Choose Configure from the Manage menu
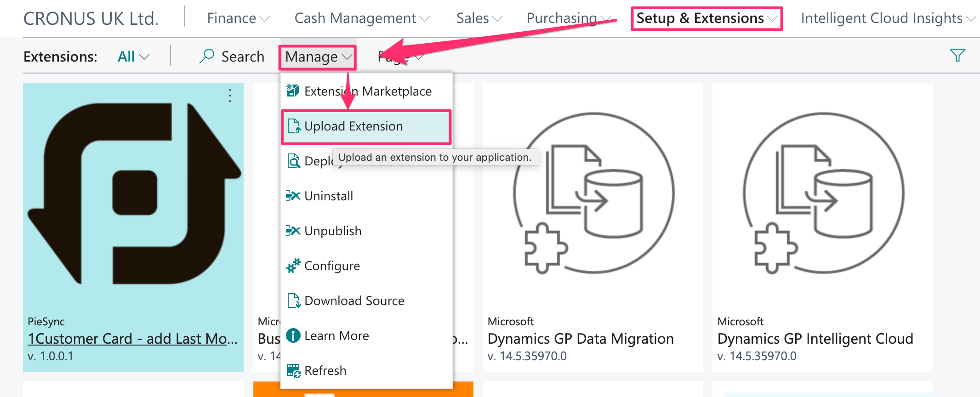Image resolution: width=980 pixels, height=397 pixels. point(367,266)
